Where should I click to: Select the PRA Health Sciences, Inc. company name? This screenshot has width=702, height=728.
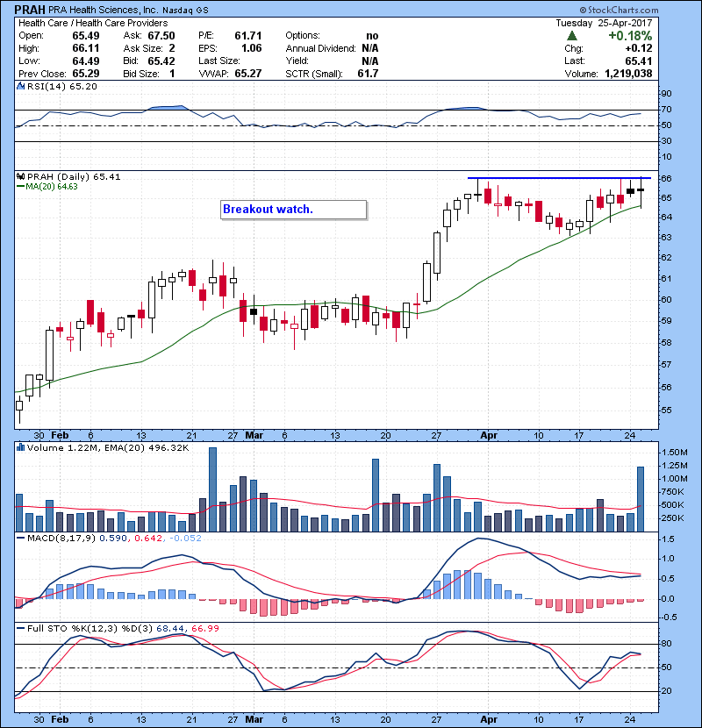click(x=104, y=10)
